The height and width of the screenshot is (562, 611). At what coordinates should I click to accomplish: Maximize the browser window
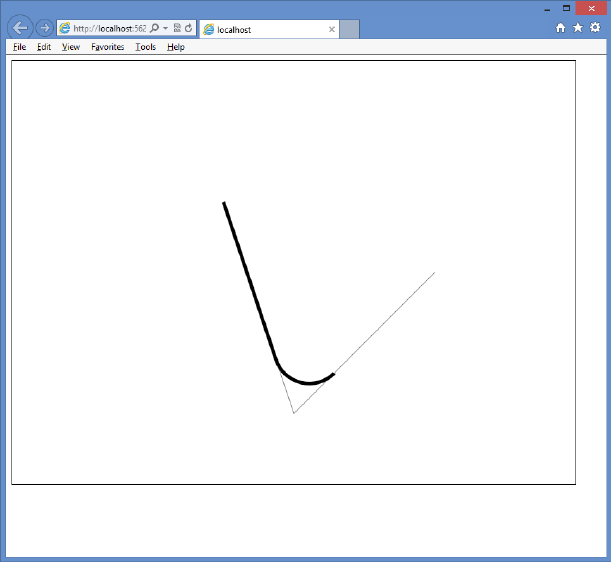coord(567,8)
